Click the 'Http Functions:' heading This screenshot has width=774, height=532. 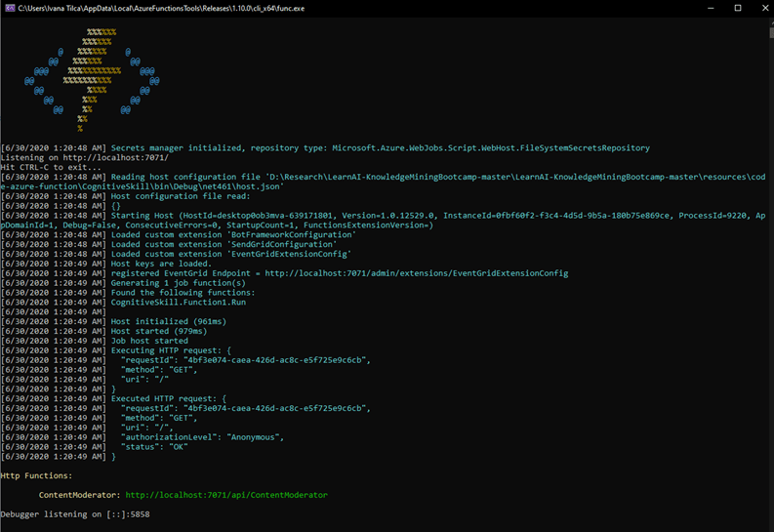36,475
